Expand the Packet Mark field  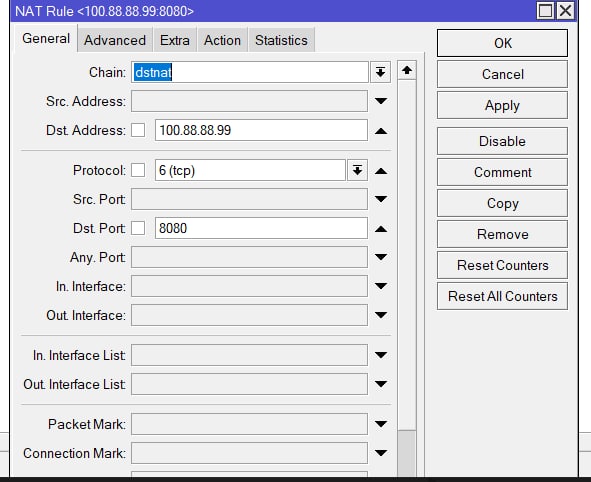coord(381,424)
